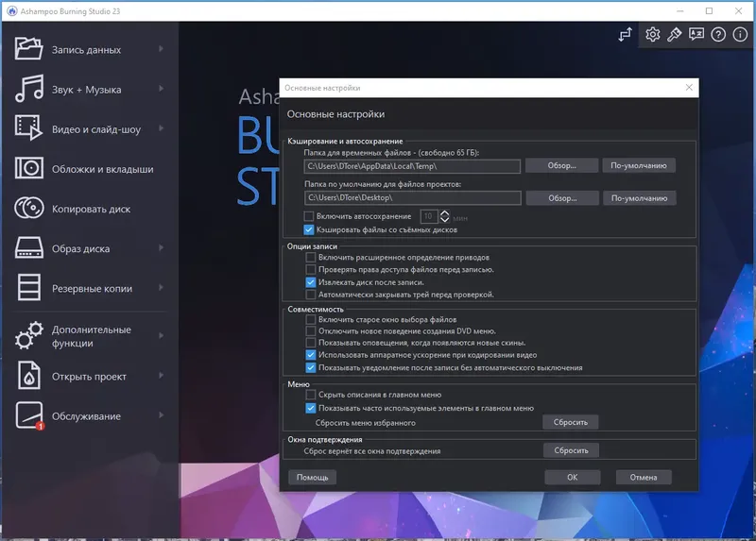The height and width of the screenshot is (541, 756).
Task: Check Скрыть описания в главном меню
Action: (311, 395)
